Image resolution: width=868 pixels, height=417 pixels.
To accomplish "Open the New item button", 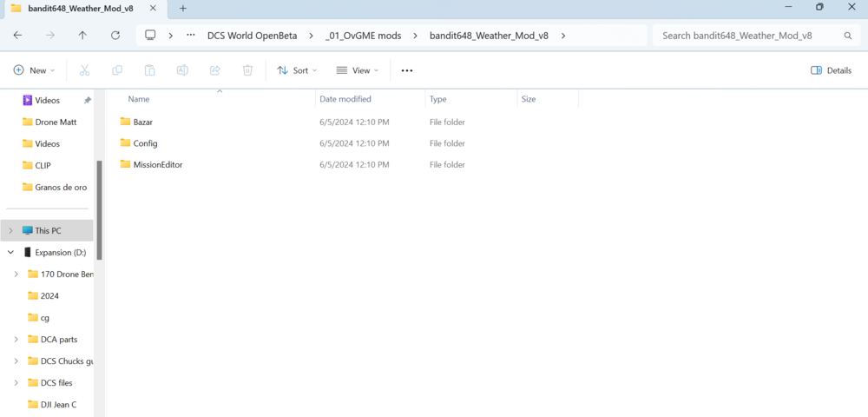I will coord(35,70).
